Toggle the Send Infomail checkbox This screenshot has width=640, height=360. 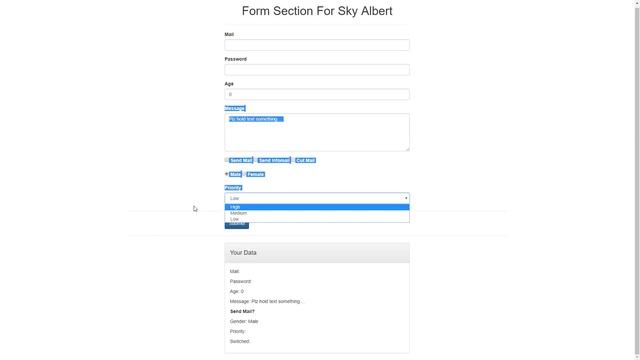pos(256,160)
